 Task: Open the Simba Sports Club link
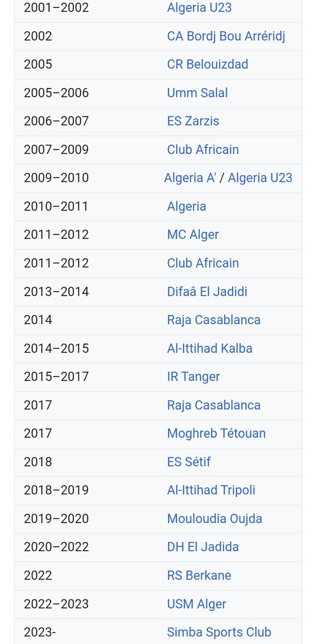pos(219,632)
